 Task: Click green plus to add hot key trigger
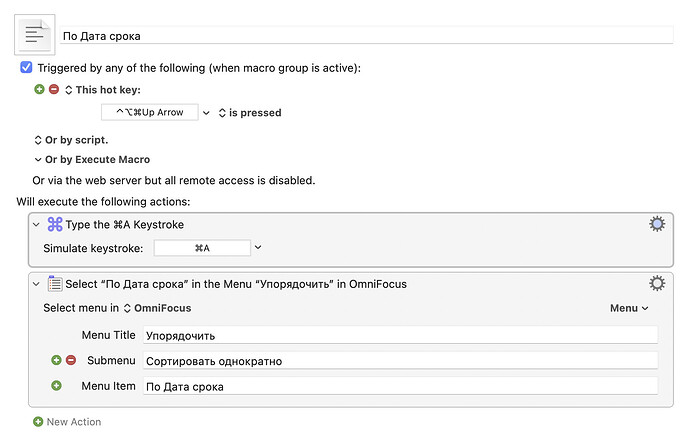pos(40,89)
